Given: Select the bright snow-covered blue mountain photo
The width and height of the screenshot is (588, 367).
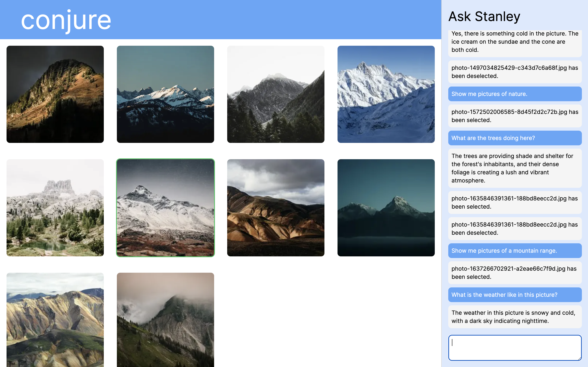Looking at the screenshot, I should [386, 94].
